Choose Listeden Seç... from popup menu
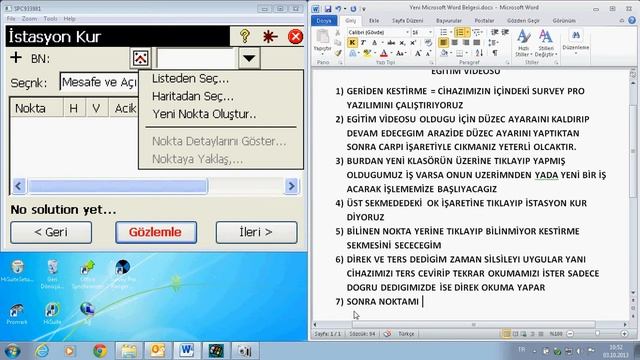 click(190, 78)
